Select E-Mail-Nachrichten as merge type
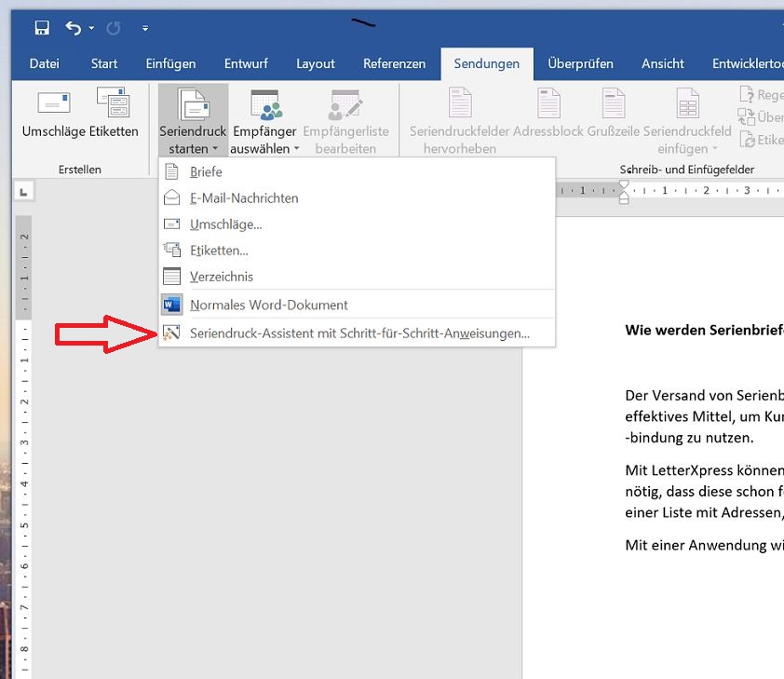The width and height of the screenshot is (784, 679). (243, 197)
